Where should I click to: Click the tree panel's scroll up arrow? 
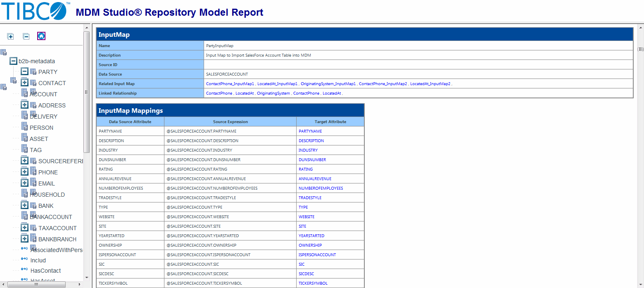[87, 28]
